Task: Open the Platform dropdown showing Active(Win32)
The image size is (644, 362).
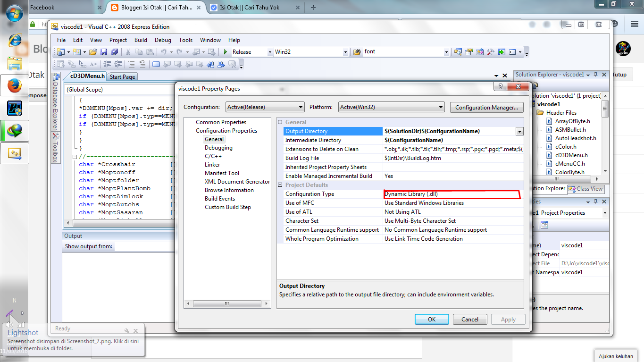Action: (392, 107)
